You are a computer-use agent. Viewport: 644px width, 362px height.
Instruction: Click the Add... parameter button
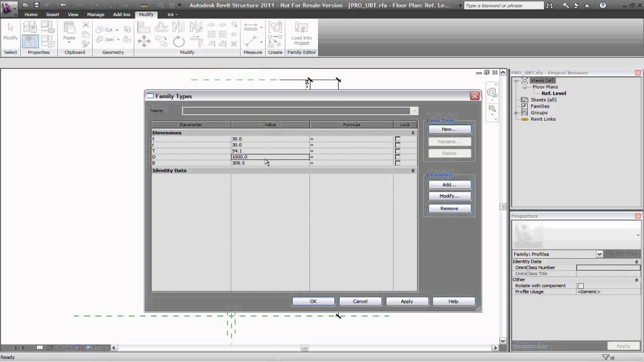click(449, 185)
